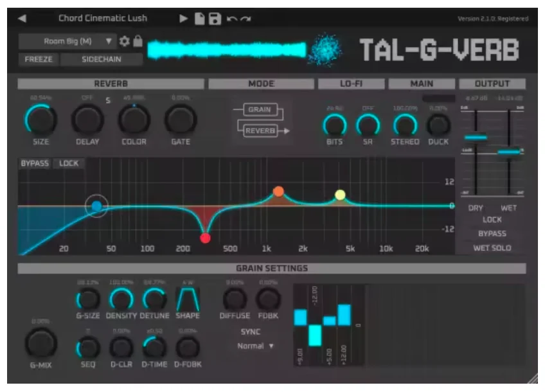545x392 pixels.
Task: Toggle the reverb type lock padlock
Action: 138,41
